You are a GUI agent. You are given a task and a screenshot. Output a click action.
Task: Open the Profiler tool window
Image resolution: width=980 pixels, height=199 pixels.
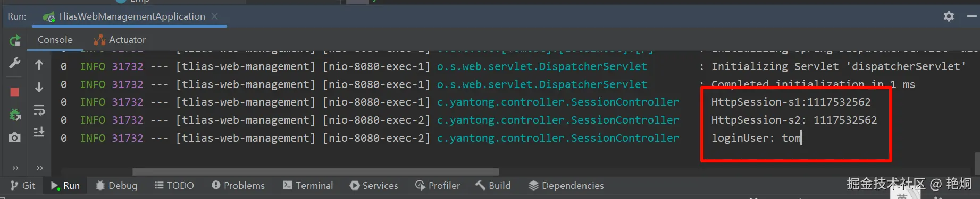pos(438,185)
